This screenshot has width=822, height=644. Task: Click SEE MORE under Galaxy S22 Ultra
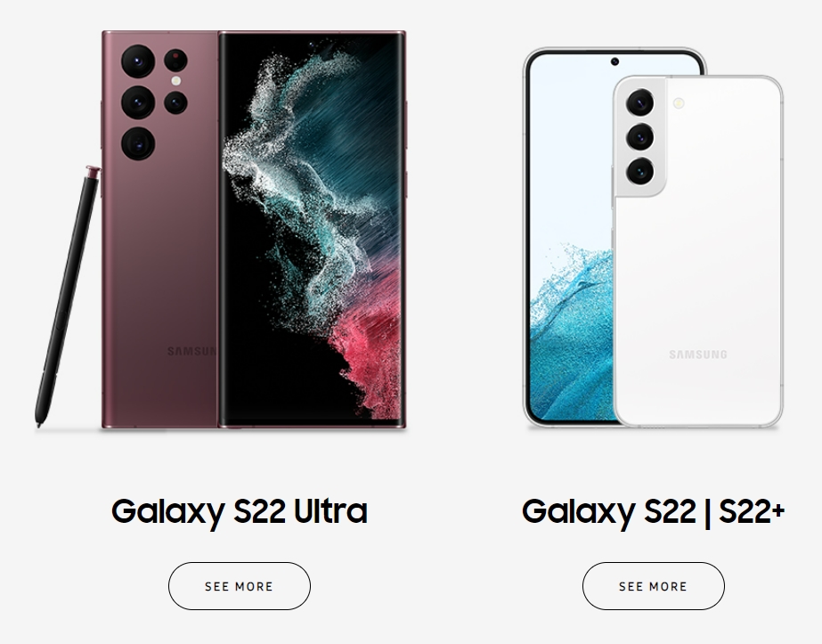[x=239, y=586]
